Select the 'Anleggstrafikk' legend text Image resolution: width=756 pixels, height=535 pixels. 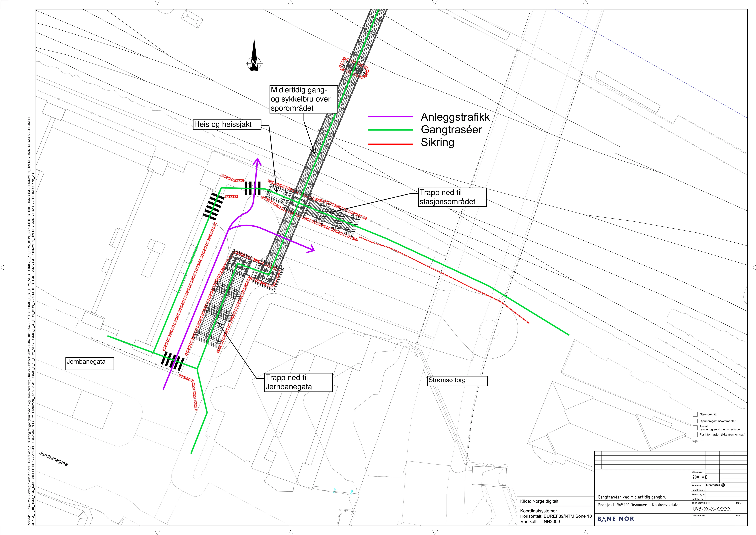click(455, 117)
